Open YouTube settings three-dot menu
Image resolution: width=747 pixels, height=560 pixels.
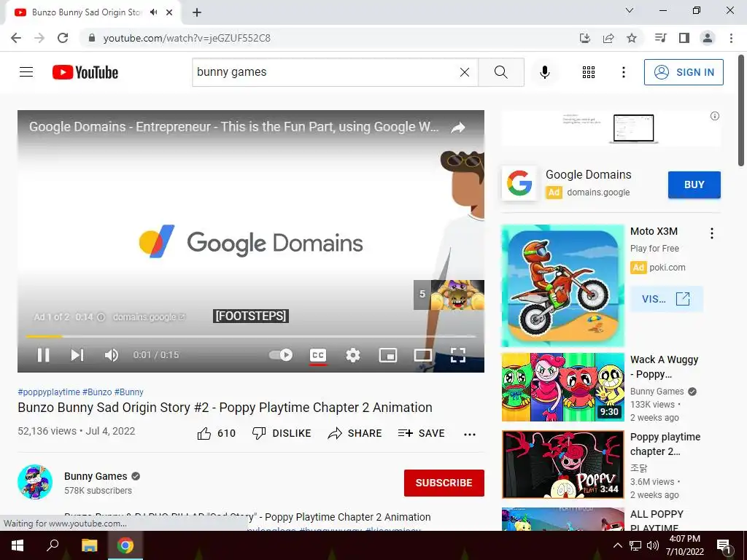coord(623,72)
